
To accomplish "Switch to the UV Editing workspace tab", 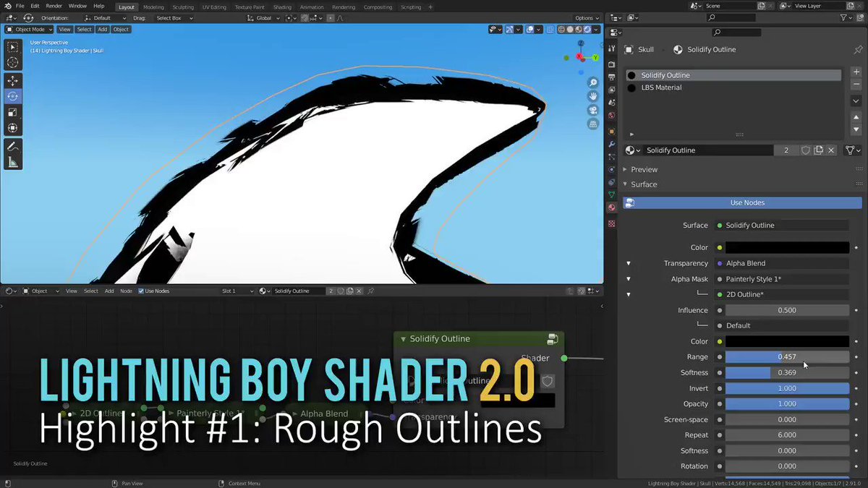I will [x=214, y=7].
